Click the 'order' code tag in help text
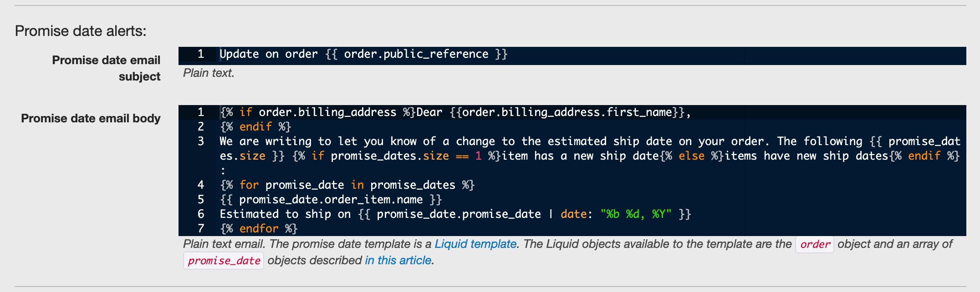 (815, 245)
